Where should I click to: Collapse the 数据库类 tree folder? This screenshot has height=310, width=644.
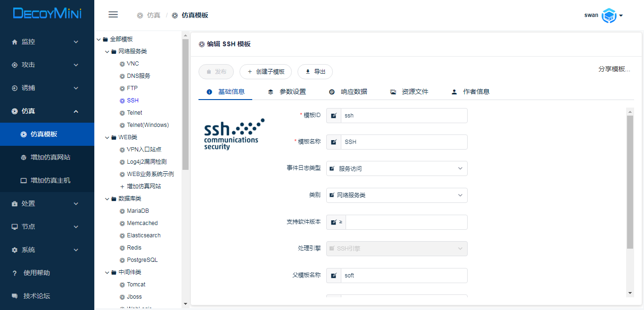107,199
